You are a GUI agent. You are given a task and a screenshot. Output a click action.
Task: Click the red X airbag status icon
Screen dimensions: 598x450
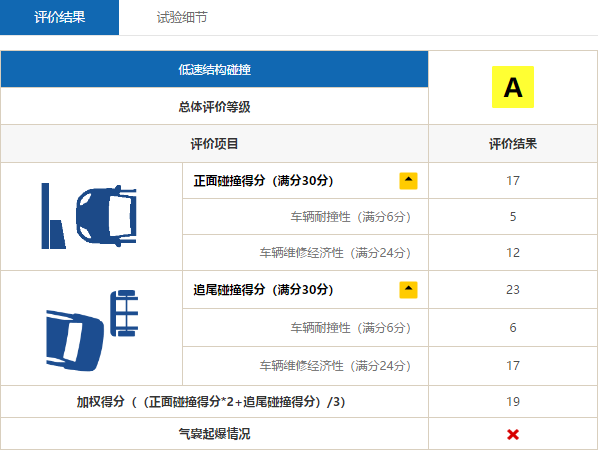point(513,434)
